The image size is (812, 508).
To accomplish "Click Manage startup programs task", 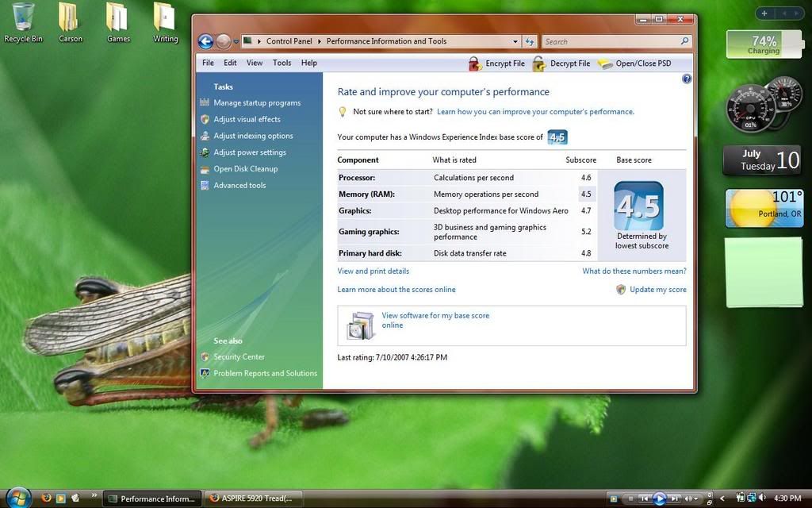I will tap(257, 102).
